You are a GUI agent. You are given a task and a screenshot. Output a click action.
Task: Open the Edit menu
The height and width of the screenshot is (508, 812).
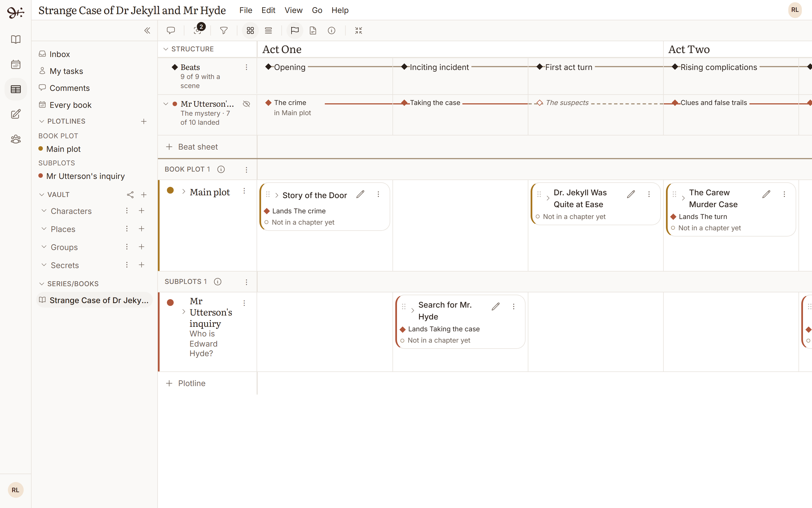point(268,10)
